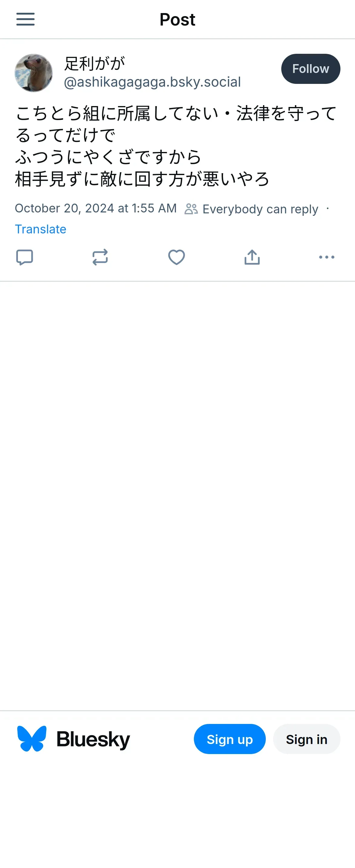Click the reply speech bubble icon
This screenshot has height=868, width=355.
click(x=25, y=257)
